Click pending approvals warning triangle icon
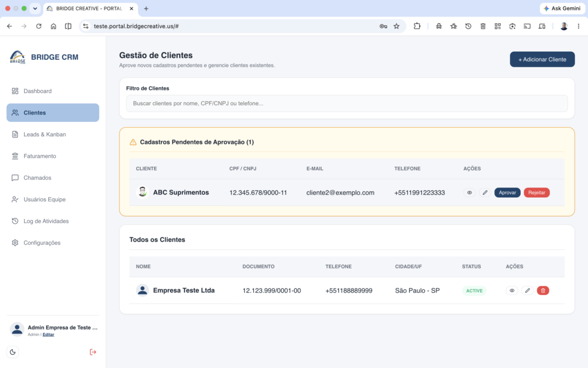 [x=133, y=143]
